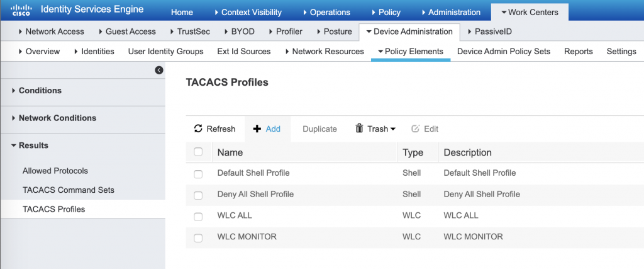Open the Settings tab
The width and height of the screenshot is (644, 269).
(x=621, y=52)
